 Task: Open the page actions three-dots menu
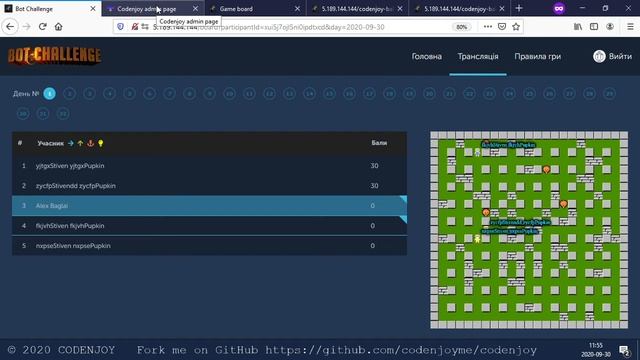pos(488,27)
